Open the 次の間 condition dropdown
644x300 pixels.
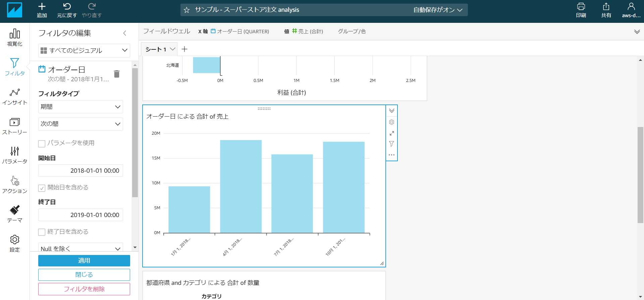pos(80,124)
